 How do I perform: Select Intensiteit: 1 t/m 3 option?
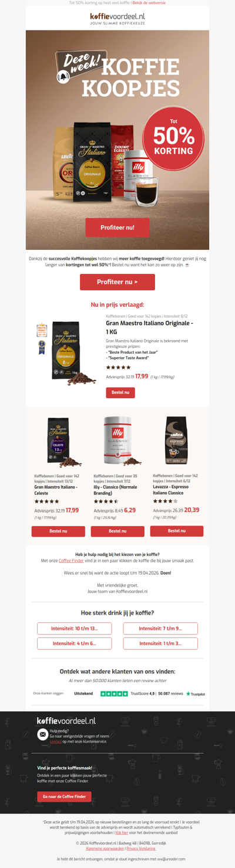(160, 643)
